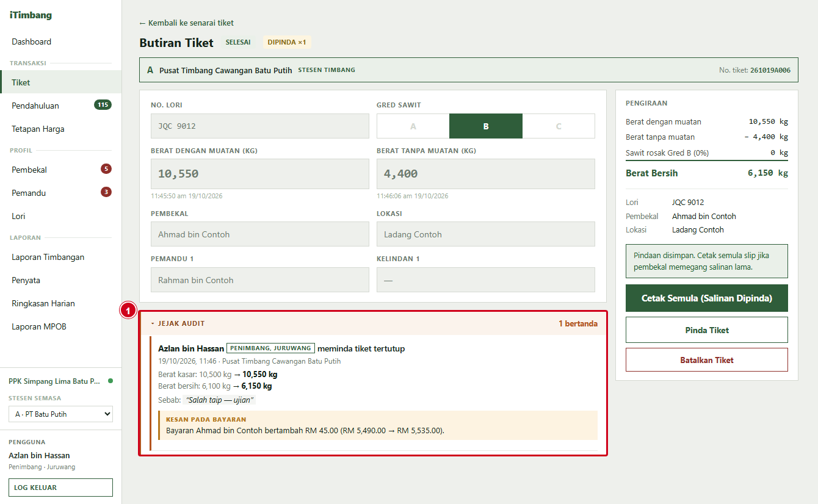The width and height of the screenshot is (818, 504).
Task: Click the Berat Bersih 6,150 kg value
Action: [x=768, y=173]
